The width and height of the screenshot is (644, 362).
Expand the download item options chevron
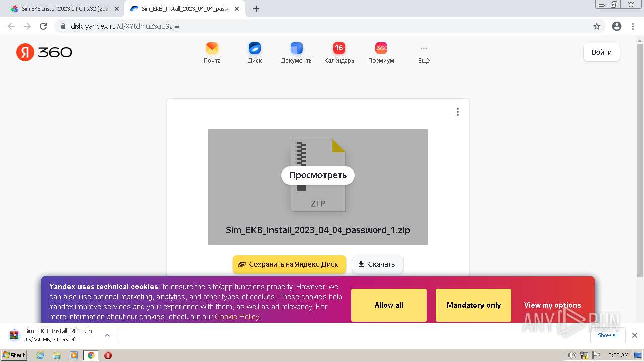(x=107, y=335)
